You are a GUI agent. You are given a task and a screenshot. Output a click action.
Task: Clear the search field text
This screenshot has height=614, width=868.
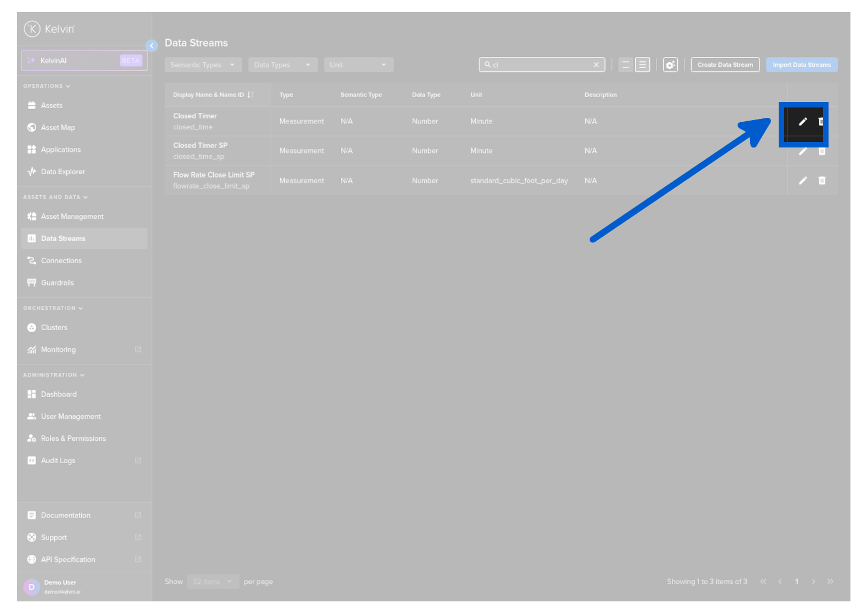point(596,65)
